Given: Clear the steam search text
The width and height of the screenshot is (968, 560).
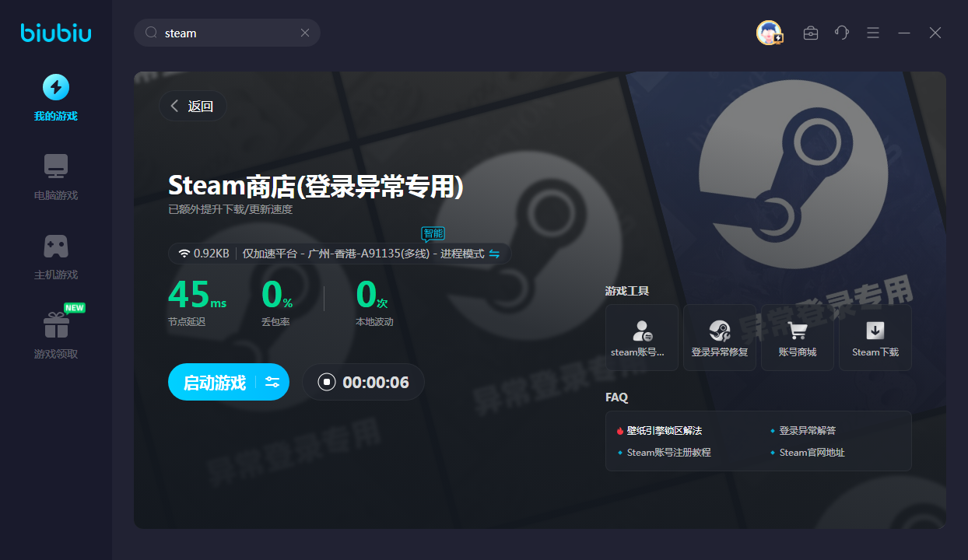Looking at the screenshot, I should [x=305, y=33].
